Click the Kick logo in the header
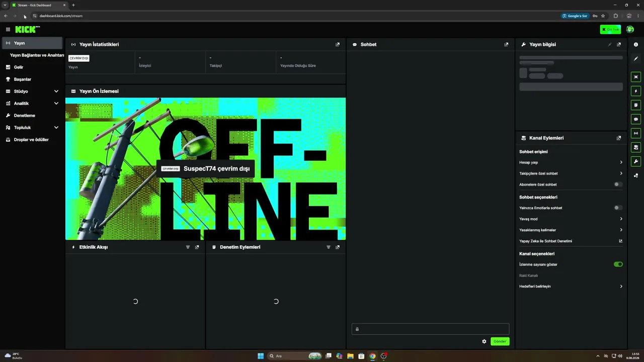The image size is (644, 362). 27,30
